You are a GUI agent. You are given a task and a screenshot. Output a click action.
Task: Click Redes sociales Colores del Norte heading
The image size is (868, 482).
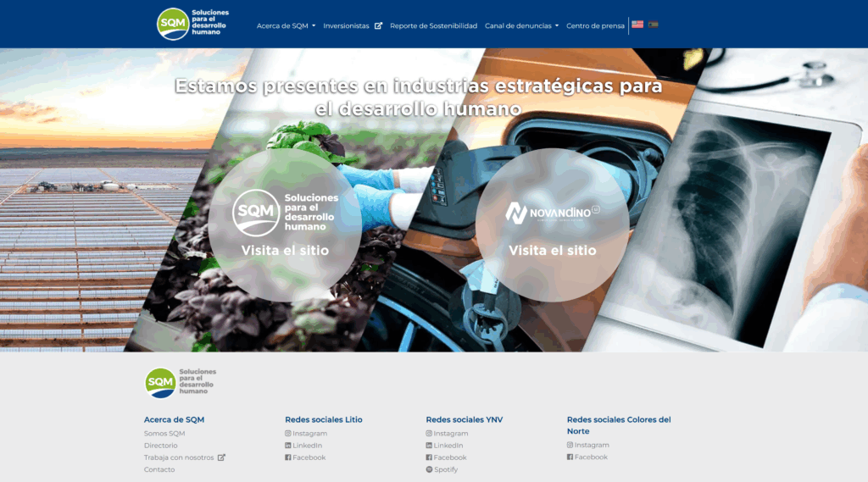[x=619, y=425]
